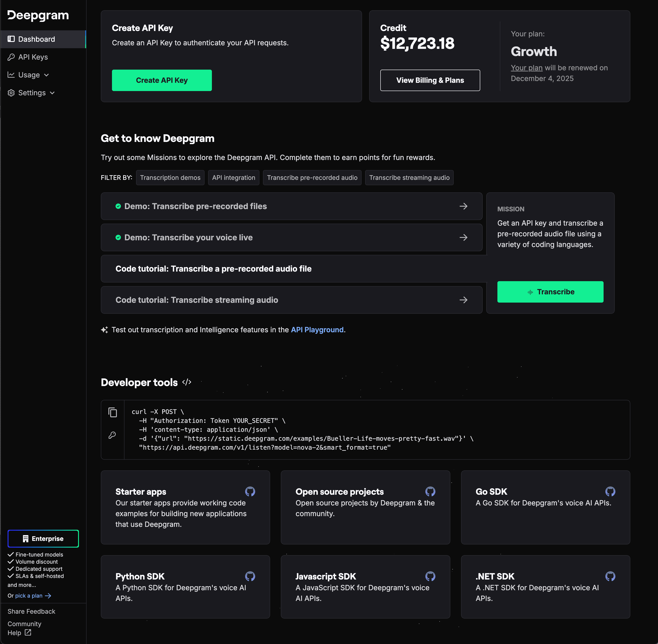The width and height of the screenshot is (658, 644).
Task: Open the .NET SDK GitHub icon
Action: (x=610, y=576)
